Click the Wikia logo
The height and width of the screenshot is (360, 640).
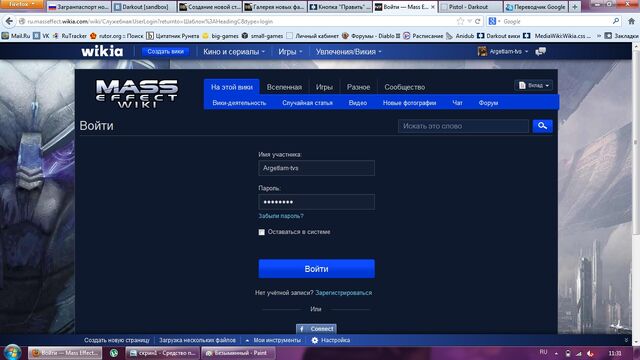[x=102, y=51]
